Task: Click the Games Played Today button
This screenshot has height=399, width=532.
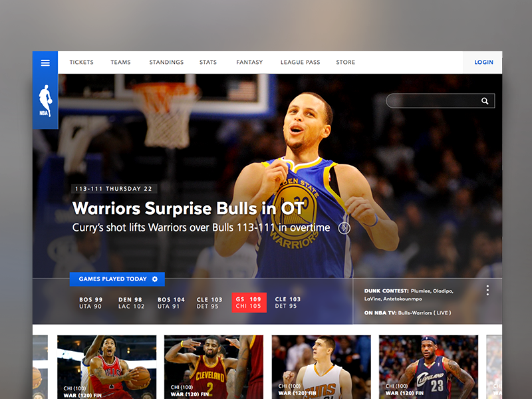Action: (x=117, y=279)
